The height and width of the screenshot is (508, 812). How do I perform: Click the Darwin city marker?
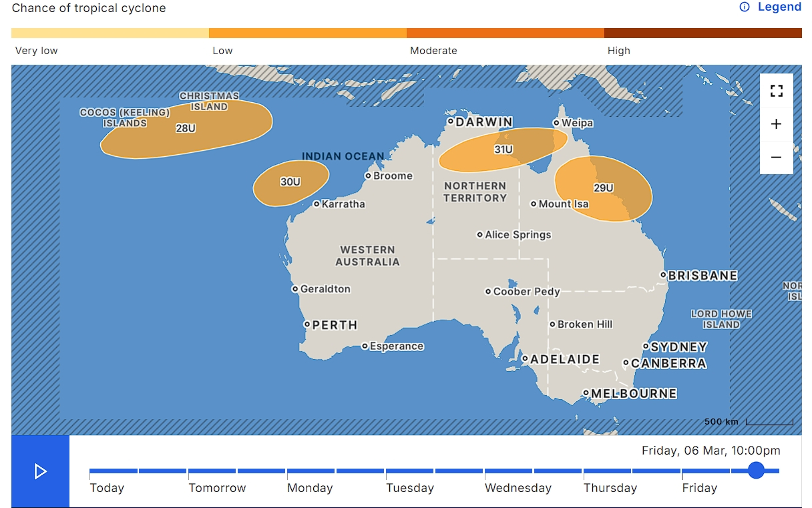[x=451, y=121]
